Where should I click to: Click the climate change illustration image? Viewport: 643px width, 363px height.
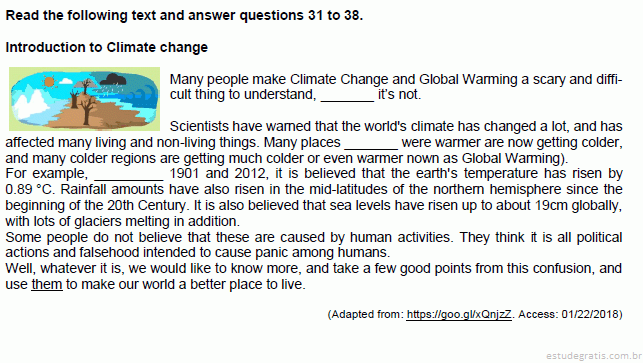(84, 99)
